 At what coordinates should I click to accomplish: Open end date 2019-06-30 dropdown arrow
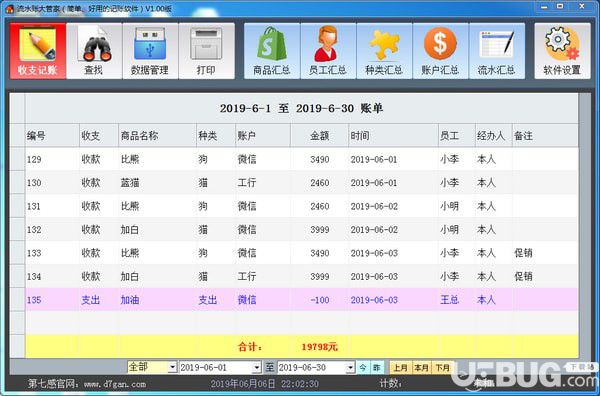(x=350, y=368)
